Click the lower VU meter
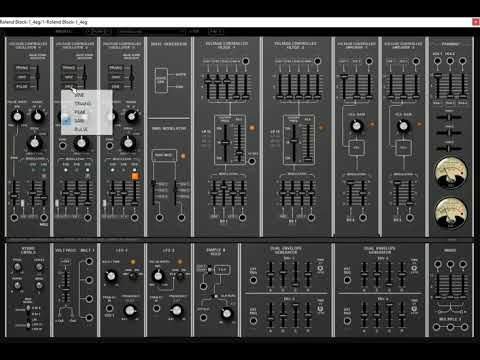Viewport: 480px width, 360px height. tap(451, 213)
